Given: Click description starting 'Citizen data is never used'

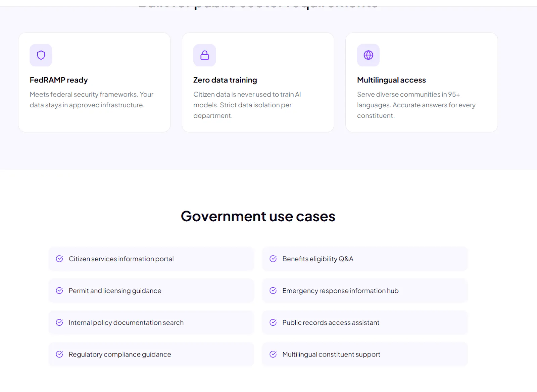Looking at the screenshot, I should click(x=247, y=105).
